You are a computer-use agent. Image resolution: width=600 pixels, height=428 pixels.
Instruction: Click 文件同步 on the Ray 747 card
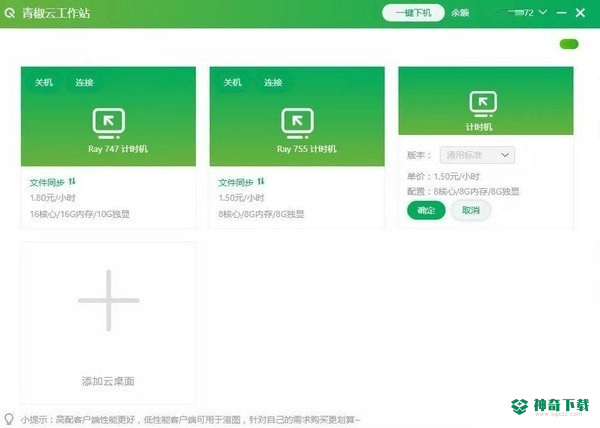pos(47,182)
